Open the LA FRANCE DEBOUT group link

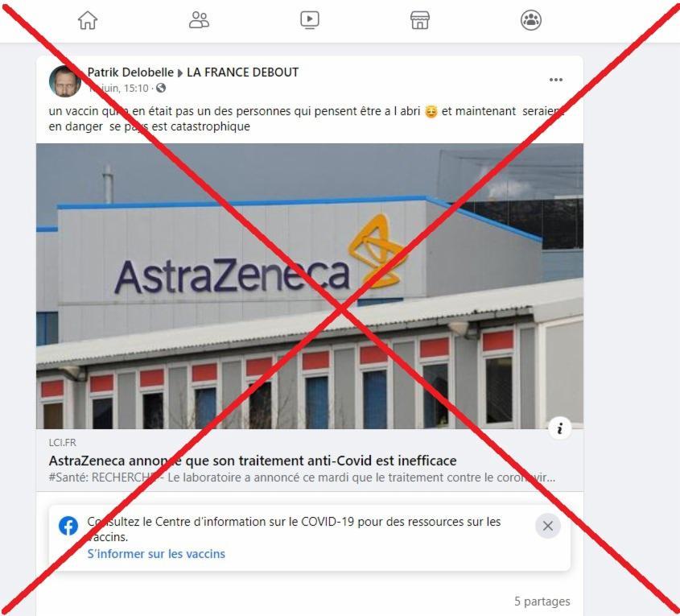pos(242,72)
